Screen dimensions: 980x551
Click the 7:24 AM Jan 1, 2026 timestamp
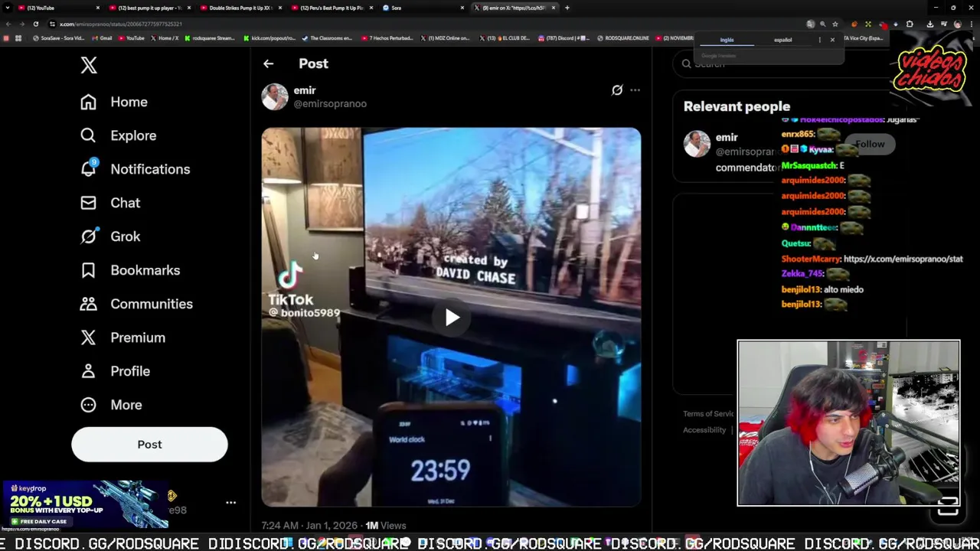(309, 526)
